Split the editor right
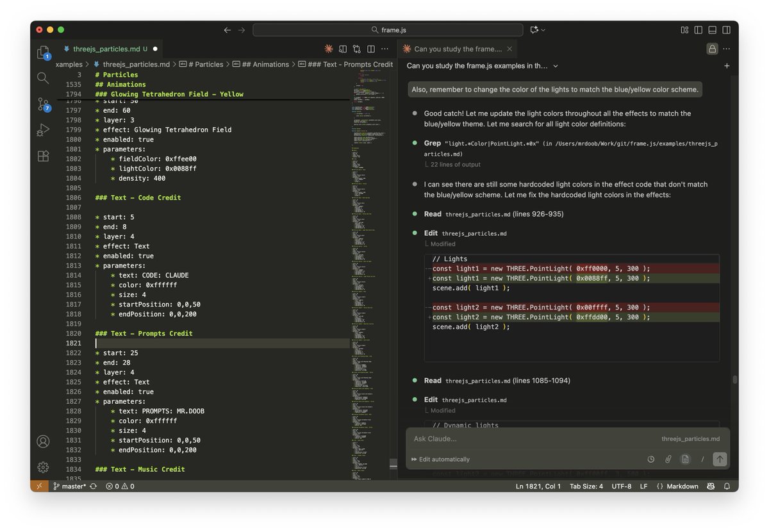 [370, 49]
